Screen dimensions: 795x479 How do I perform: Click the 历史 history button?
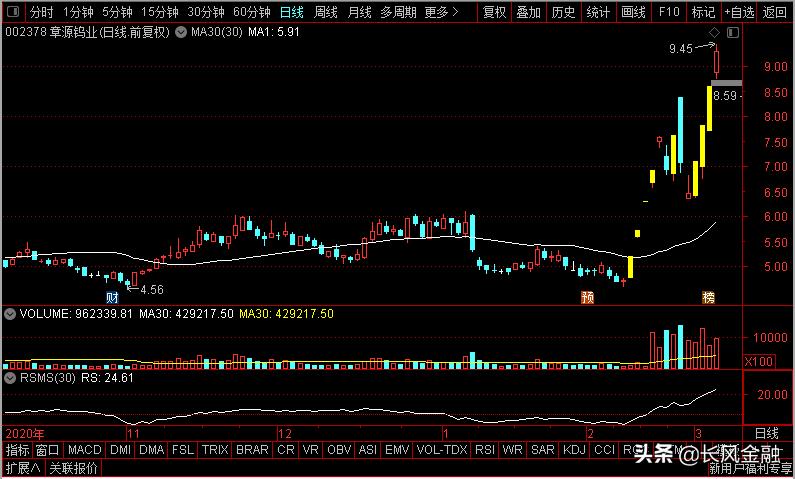563,12
